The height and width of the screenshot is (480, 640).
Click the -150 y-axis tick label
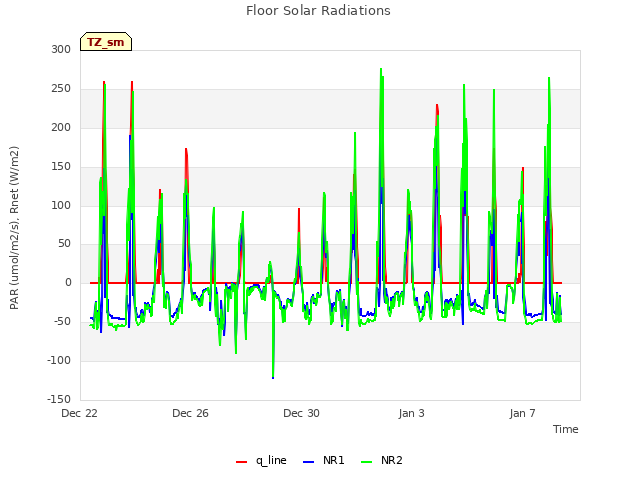(x=59, y=399)
